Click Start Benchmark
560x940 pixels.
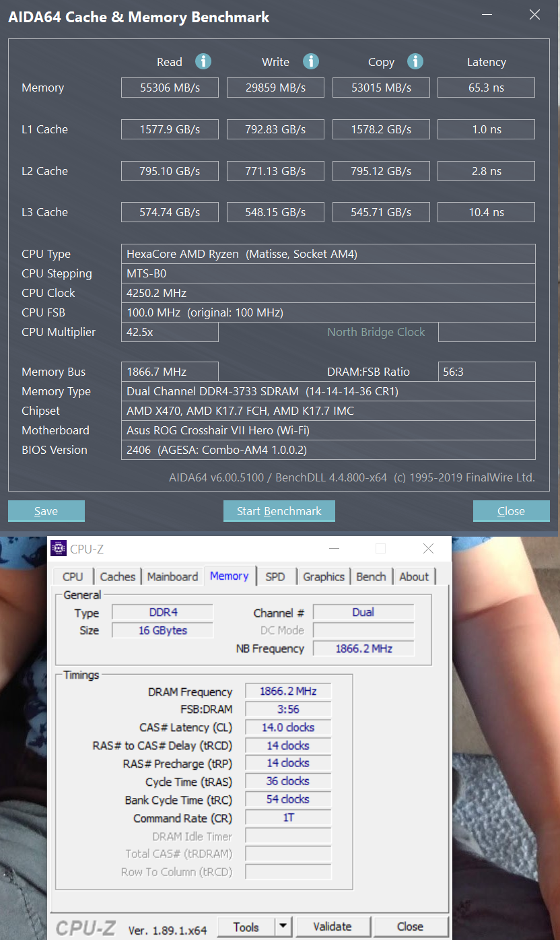[x=279, y=511]
